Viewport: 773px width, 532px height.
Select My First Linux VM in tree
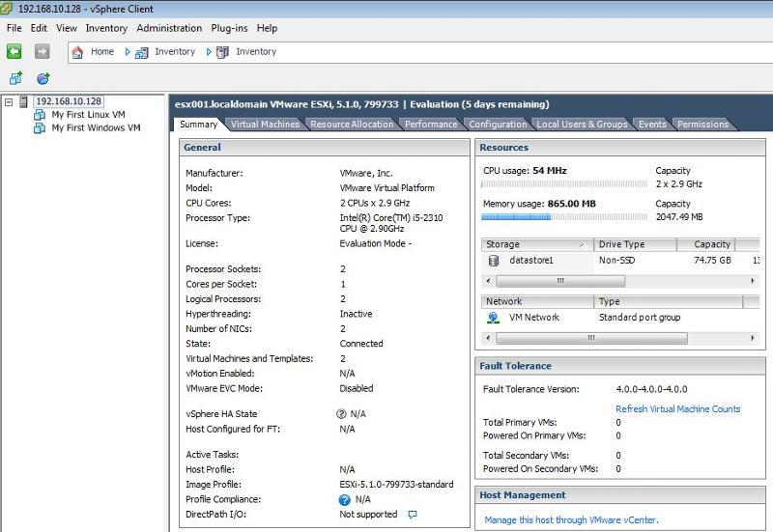[88, 115]
